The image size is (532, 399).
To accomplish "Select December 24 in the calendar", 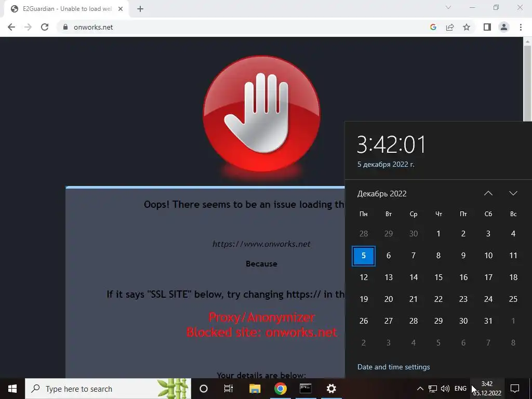I will pyautogui.click(x=488, y=299).
